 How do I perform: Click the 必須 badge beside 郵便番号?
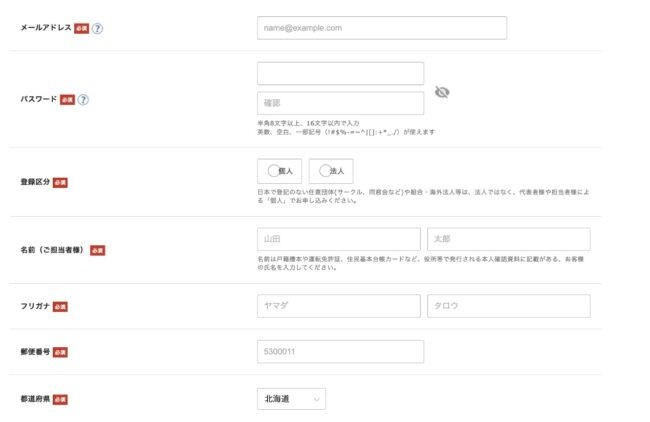(x=60, y=352)
